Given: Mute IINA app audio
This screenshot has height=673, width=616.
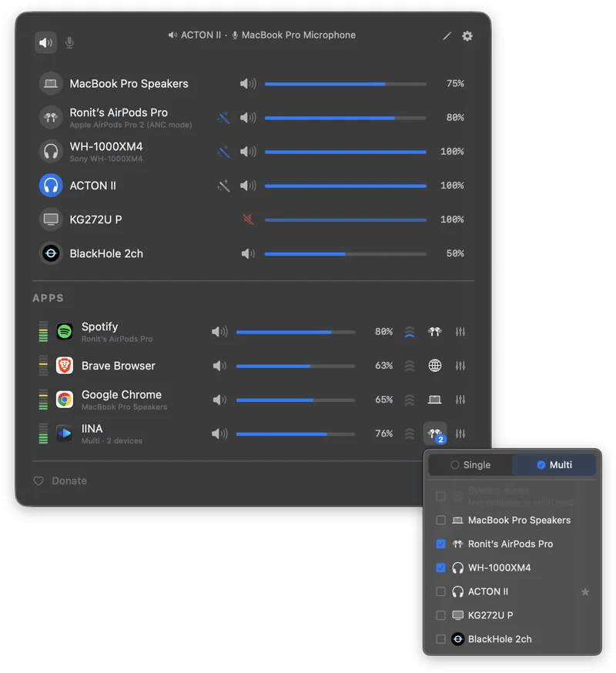Looking at the screenshot, I should tap(219, 434).
